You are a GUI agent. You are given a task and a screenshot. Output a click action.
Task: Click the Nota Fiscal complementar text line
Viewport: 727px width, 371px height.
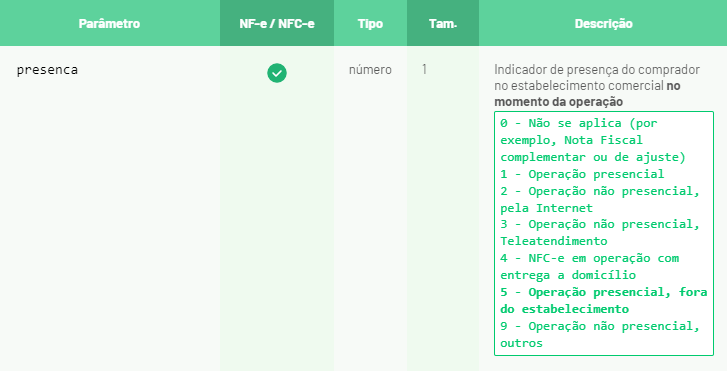[593, 157]
